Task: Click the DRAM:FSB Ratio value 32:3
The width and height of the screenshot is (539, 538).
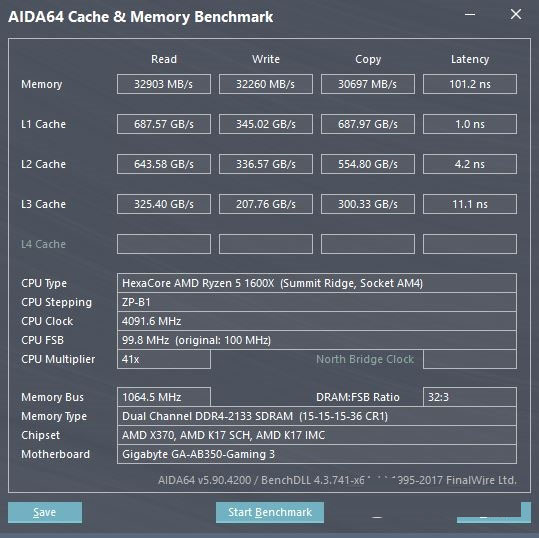Action: tap(470, 397)
